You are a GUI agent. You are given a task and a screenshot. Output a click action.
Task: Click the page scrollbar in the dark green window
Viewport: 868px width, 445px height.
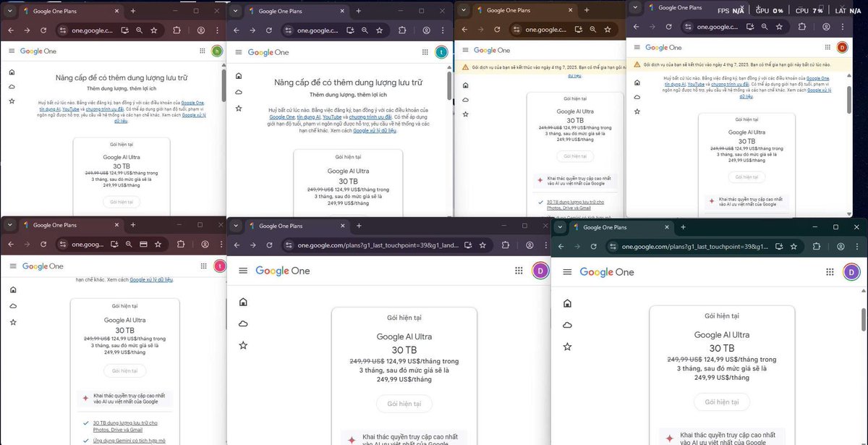(864, 319)
